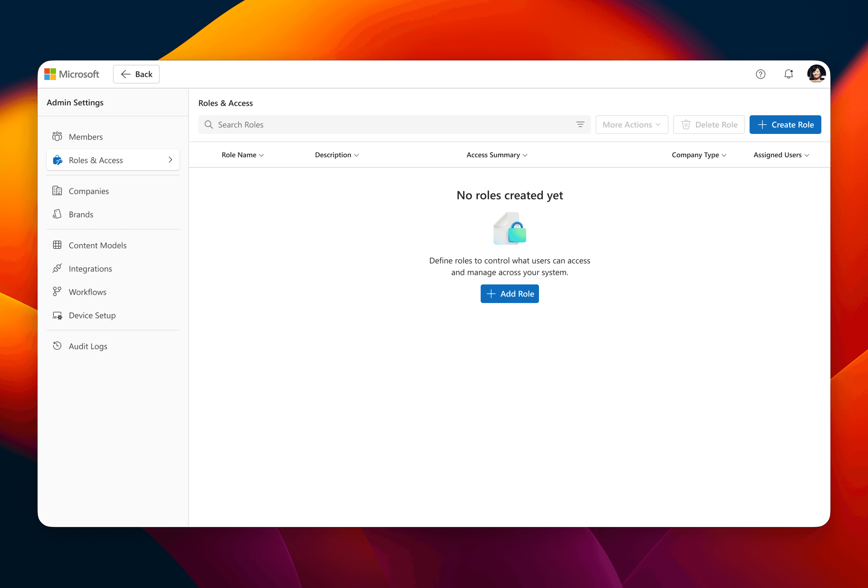Click the Search Roles input field
This screenshot has width=868, height=588.
(389, 125)
